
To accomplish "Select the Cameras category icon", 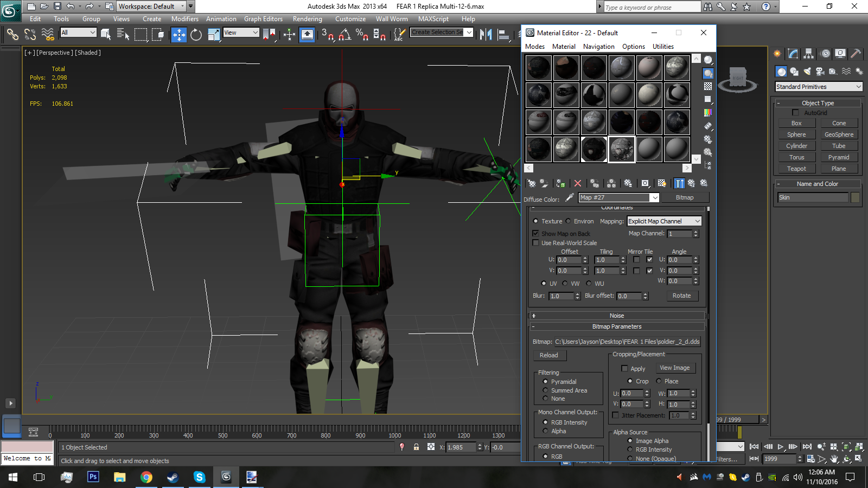I will click(x=820, y=72).
